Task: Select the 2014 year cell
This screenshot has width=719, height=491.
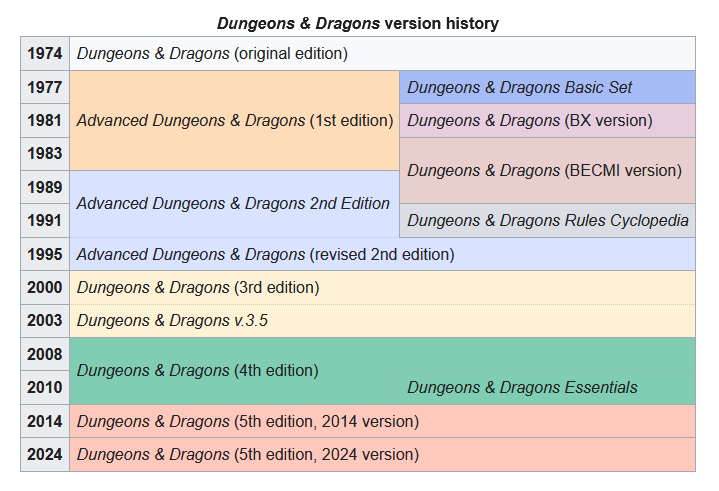Action: click(x=45, y=421)
